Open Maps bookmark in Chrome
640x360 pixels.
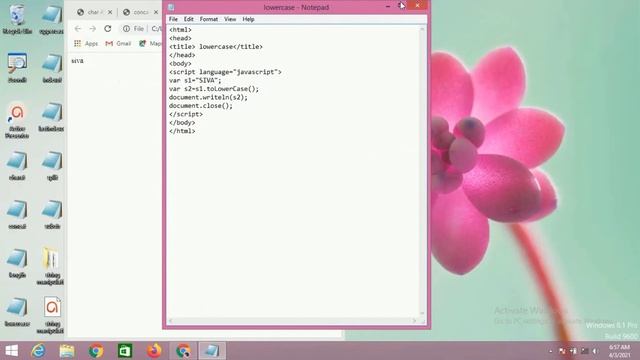pyautogui.click(x=150, y=43)
